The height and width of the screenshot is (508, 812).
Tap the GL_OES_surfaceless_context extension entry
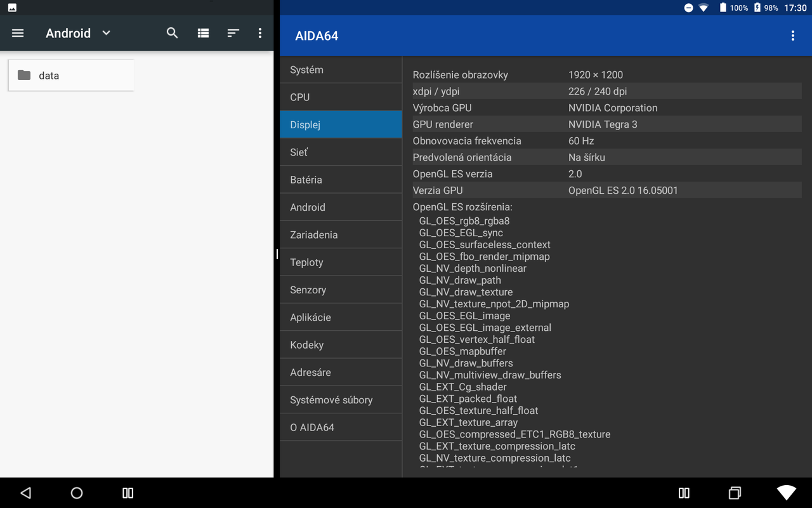[x=485, y=244]
